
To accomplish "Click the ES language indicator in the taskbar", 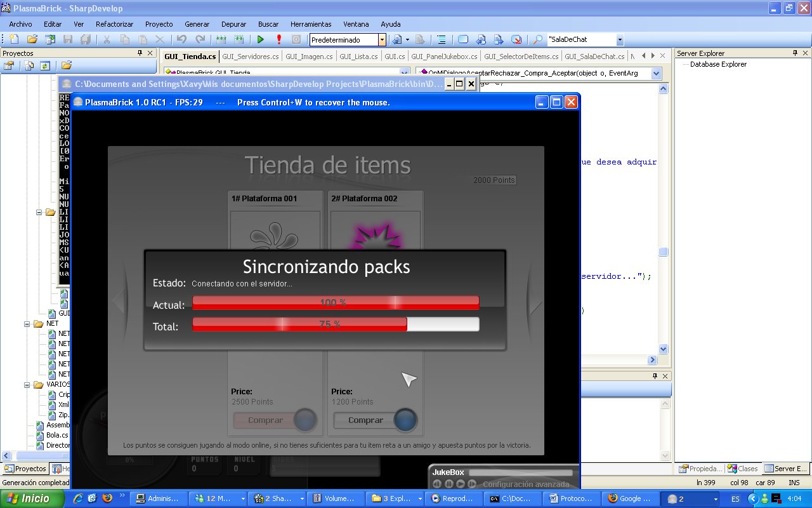I will click(x=735, y=499).
